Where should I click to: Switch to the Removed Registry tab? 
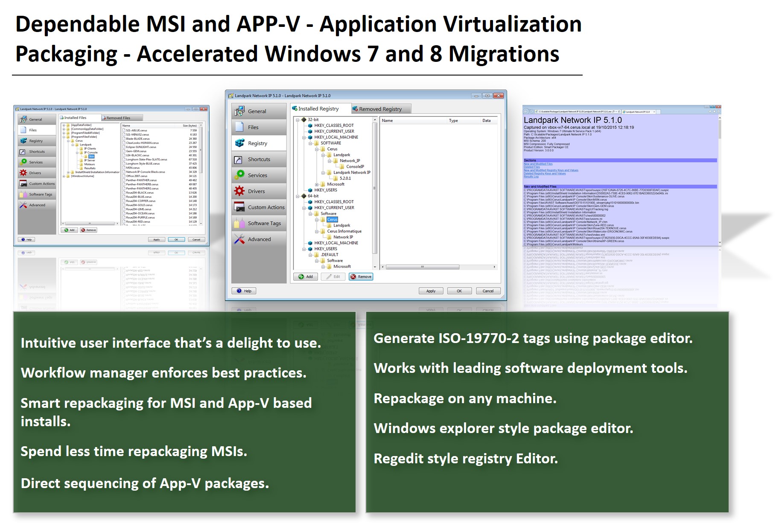pos(381,109)
